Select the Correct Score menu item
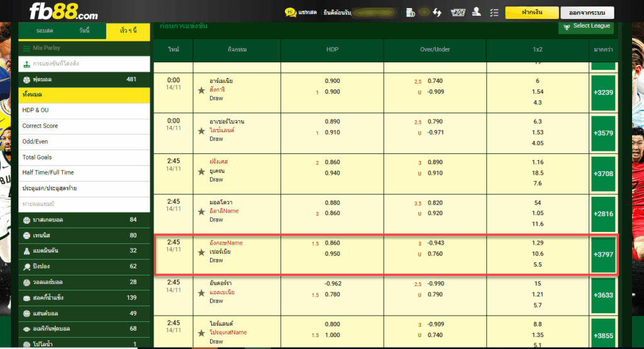 [x=84, y=126]
